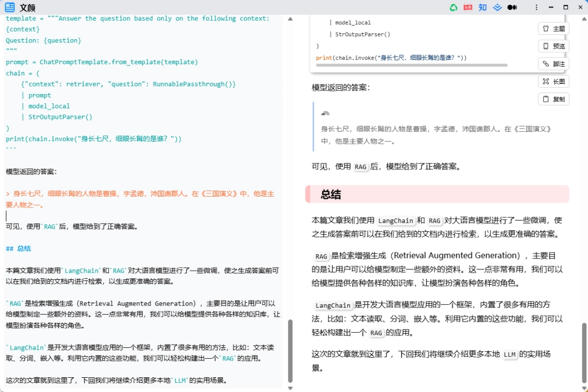The height and width of the screenshot is (392, 588).
Task: Click the 文颜 app icon
Action: (9, 8)
